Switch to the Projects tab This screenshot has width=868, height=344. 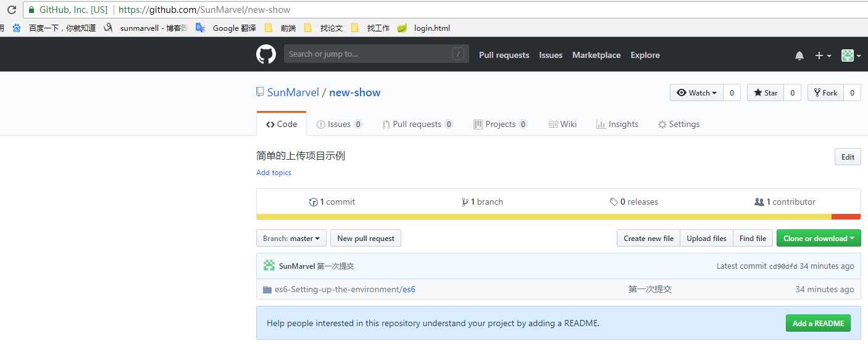point(501,124)
